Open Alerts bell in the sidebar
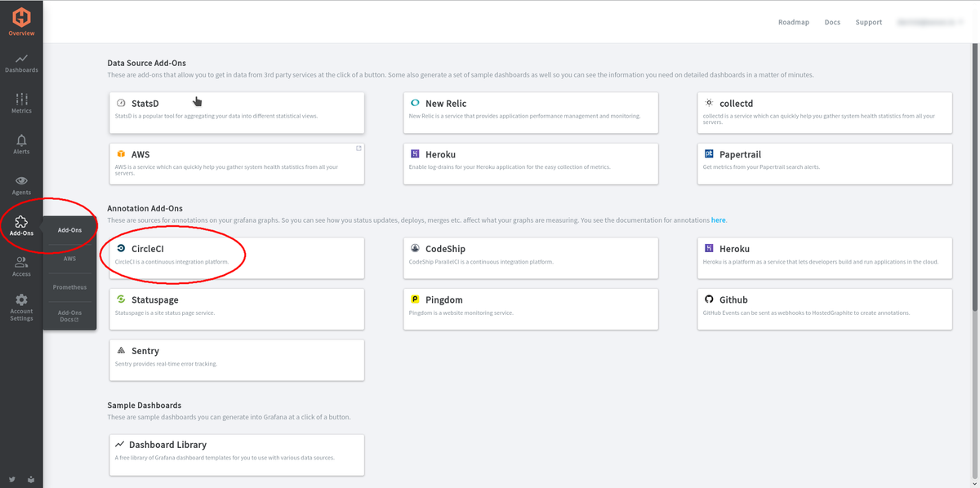Screen dimensions: 980x488 click(21, 144)
